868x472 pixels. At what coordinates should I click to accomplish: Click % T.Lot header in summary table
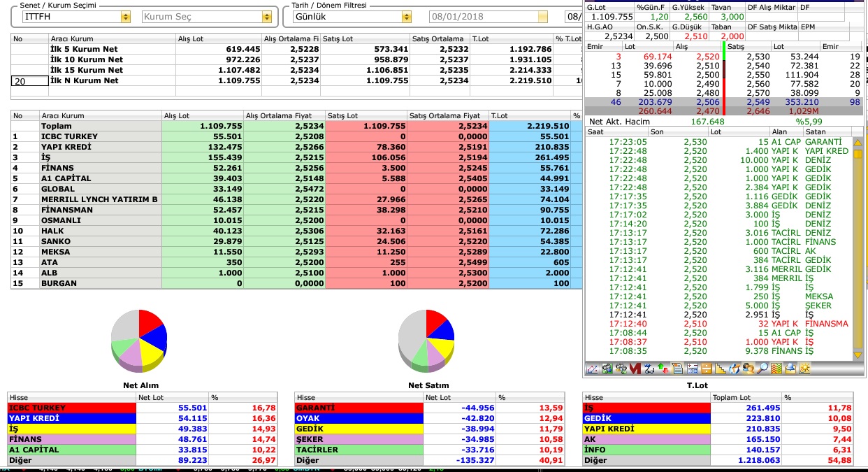(x=567, y=38)
